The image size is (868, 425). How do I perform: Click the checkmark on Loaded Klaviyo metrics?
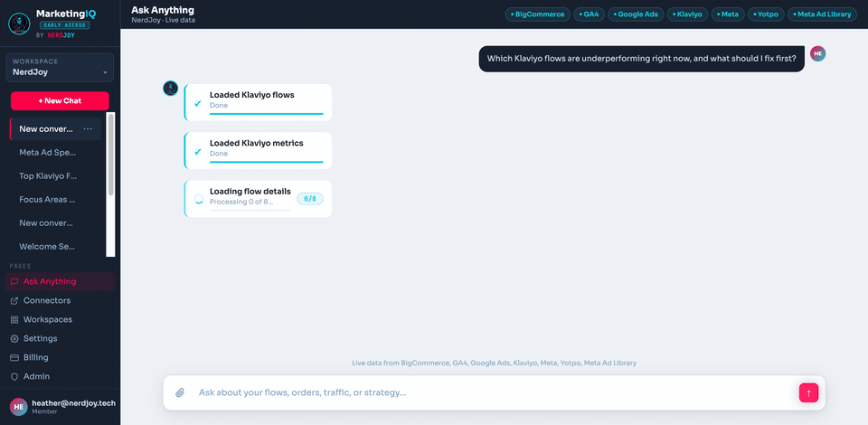coord(198,152)
